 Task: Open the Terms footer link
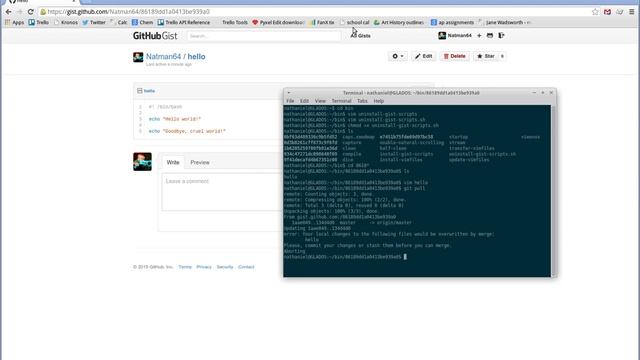click(185, 267)
